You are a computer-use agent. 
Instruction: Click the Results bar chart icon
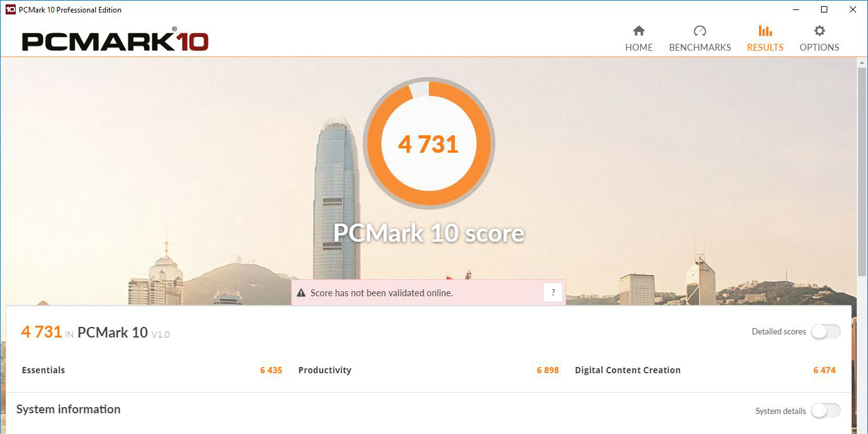[x=765, y=31]
